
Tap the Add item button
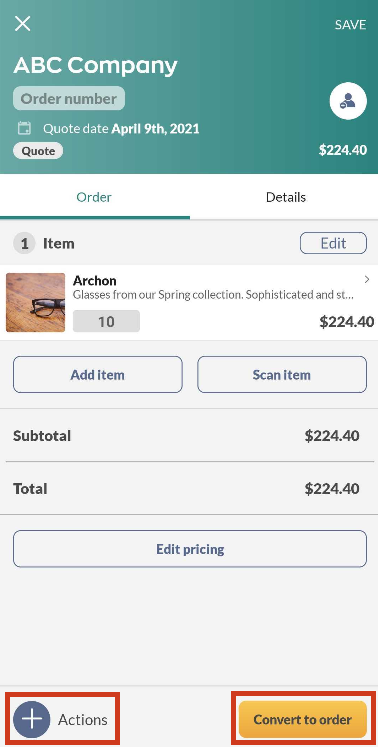[x=98, y=374]
